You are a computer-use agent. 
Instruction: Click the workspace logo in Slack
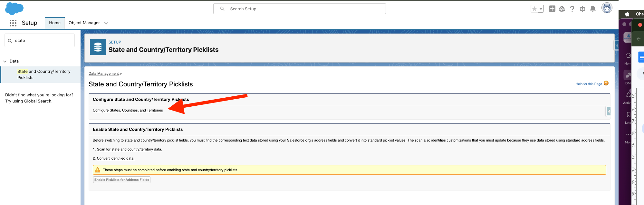coord(628,37)
